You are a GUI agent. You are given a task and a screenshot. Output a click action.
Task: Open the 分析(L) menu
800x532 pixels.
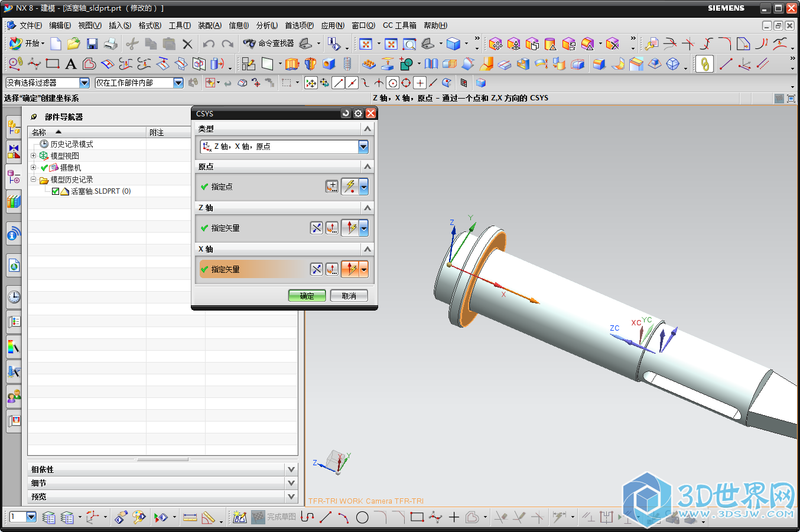[x=267, y=25]
